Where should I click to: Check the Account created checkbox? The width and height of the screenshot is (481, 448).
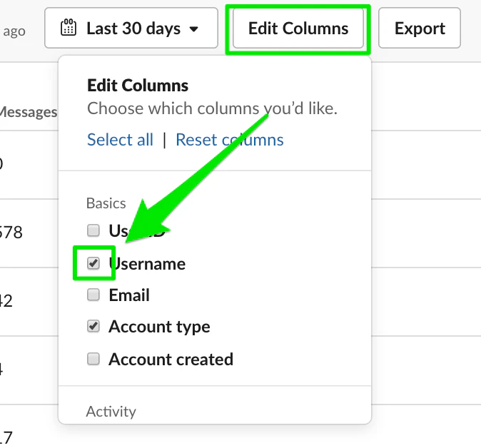(93, 359)
